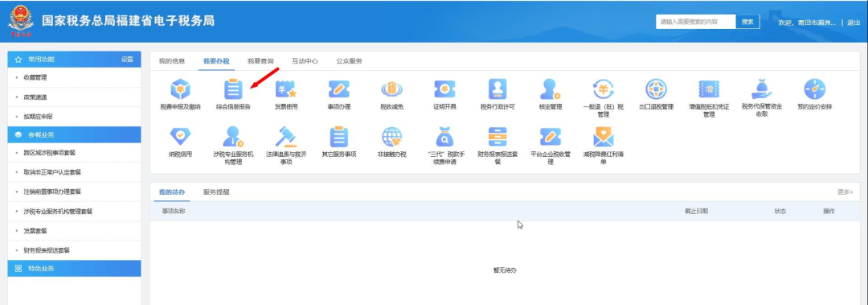Open 核定管理 icon
The image size is (868, 305).
tap(551, 89)
